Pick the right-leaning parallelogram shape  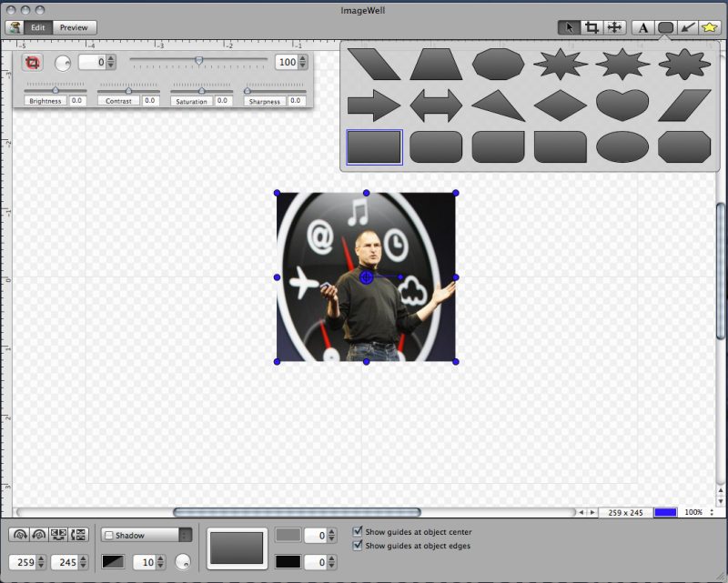pos(685,106)
